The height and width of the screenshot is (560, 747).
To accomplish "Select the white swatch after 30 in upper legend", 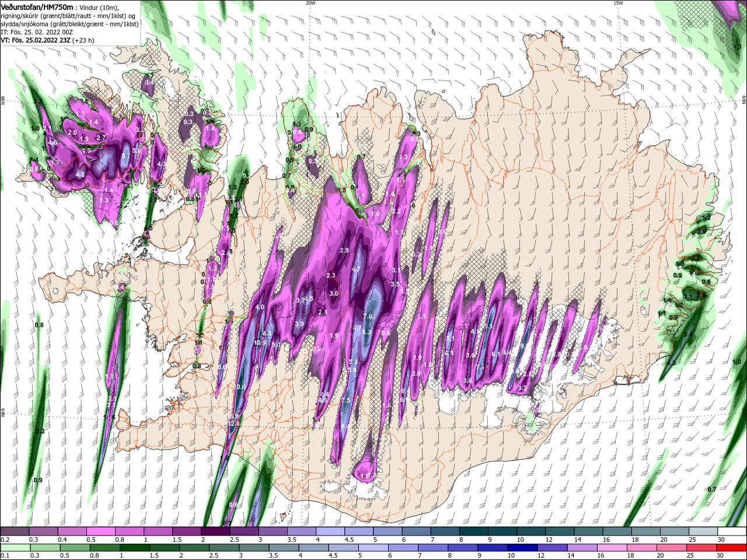I will (x=731, y=531).
